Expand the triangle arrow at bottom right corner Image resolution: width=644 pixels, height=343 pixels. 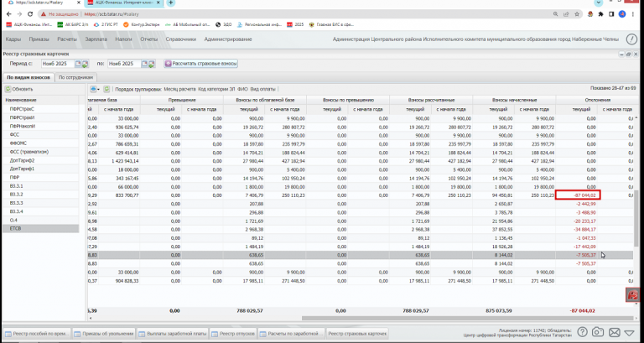[627, 334]
